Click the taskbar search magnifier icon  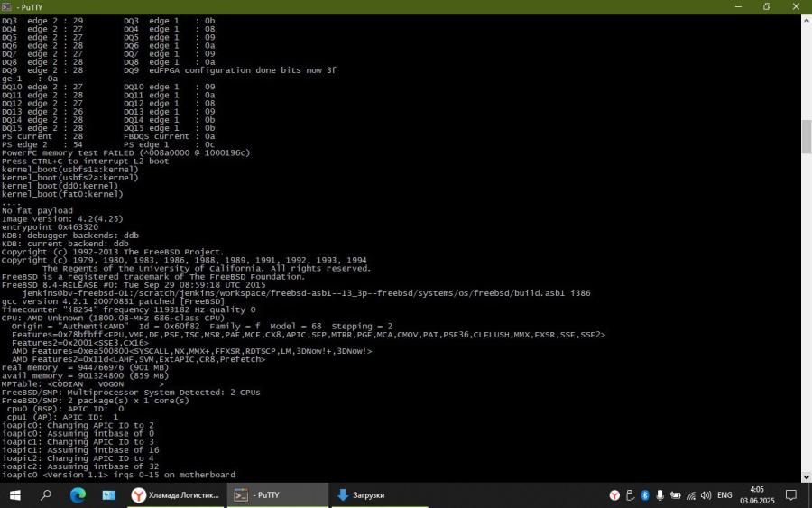pos(46,494)
